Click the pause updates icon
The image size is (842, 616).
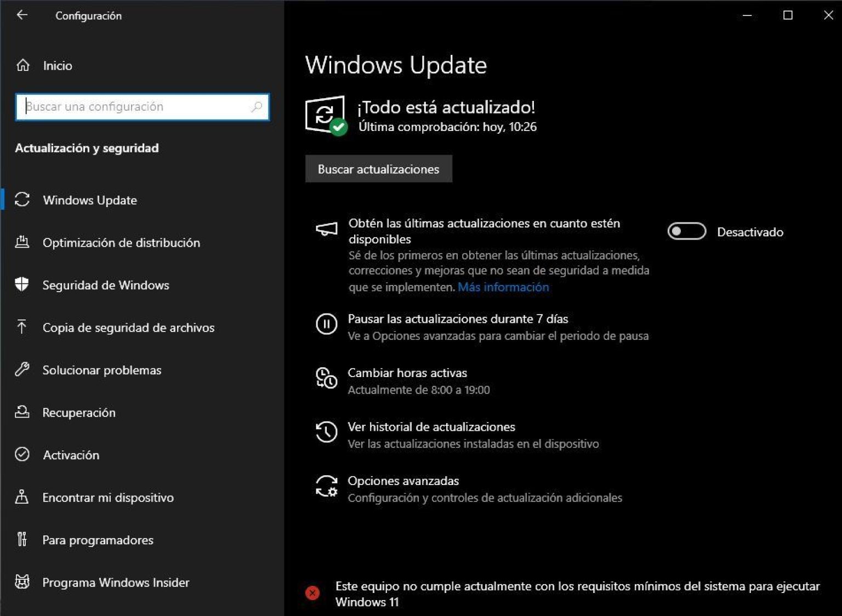[x=326, y=324]
